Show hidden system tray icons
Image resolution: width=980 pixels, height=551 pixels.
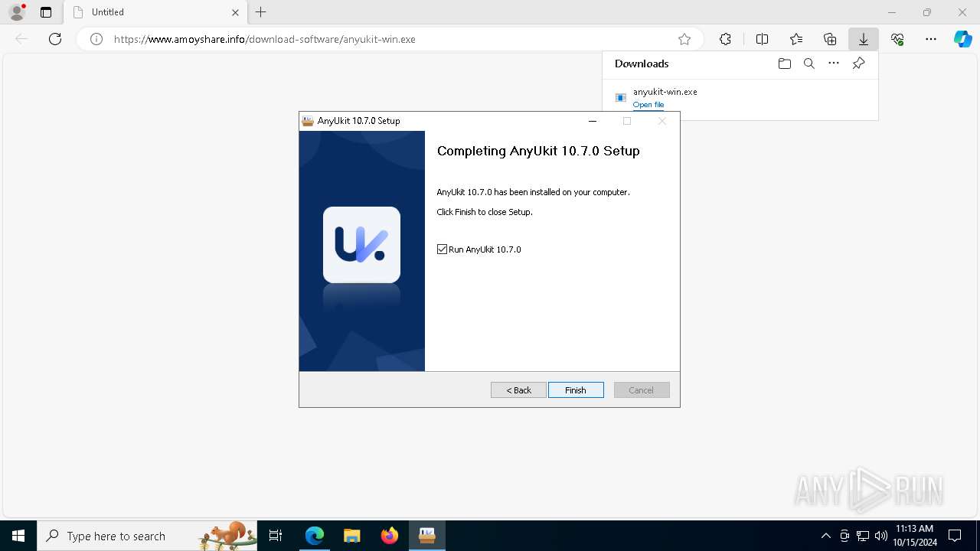(x=825, y=536)
